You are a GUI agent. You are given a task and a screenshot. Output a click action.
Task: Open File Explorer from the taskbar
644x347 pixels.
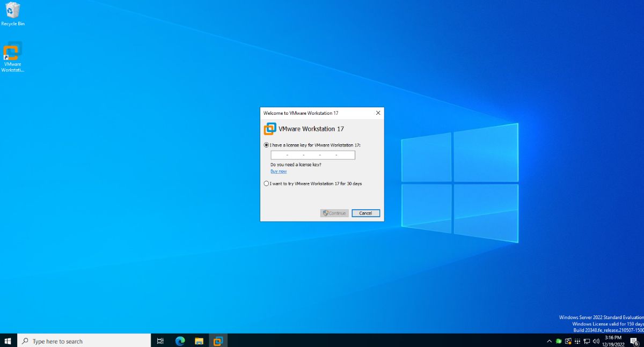tap(199, 341)
